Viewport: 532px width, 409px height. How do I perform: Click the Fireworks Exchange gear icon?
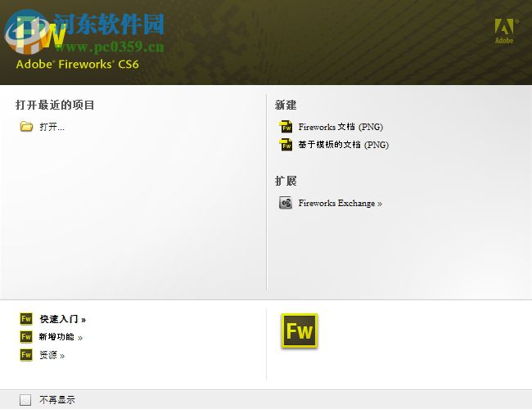(x=286, y=203)
